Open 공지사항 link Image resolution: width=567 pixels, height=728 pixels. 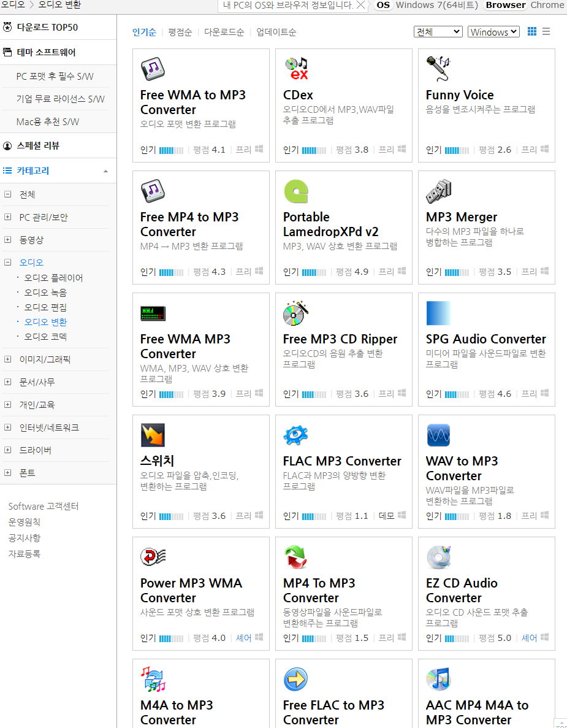[x=24, y=538]
